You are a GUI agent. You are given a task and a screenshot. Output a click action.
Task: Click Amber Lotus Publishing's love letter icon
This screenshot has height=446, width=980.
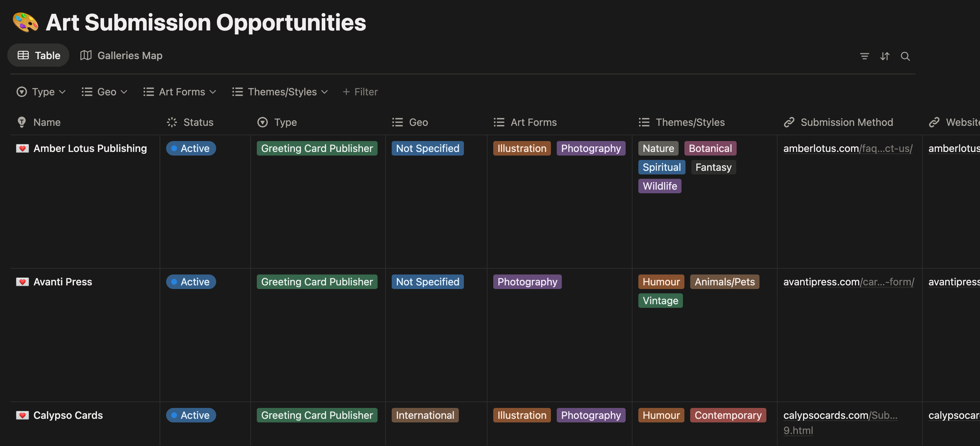[x=22, y=148]
